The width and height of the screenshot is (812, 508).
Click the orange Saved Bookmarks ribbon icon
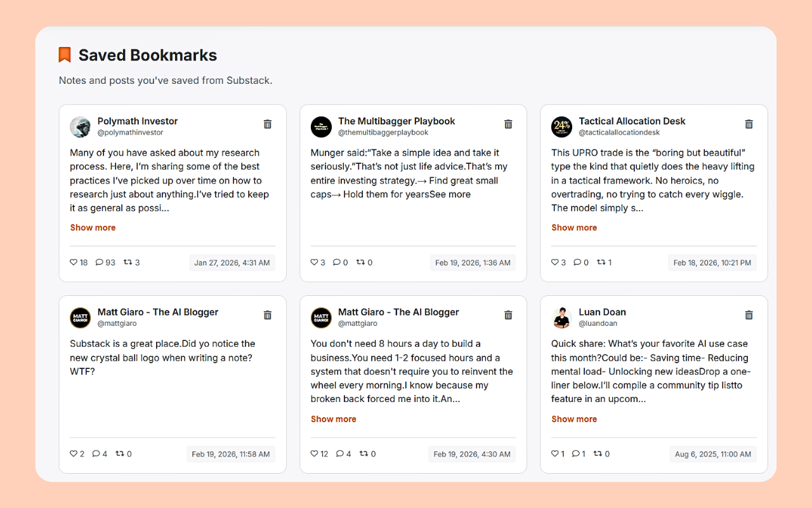(x=65, y=55)
